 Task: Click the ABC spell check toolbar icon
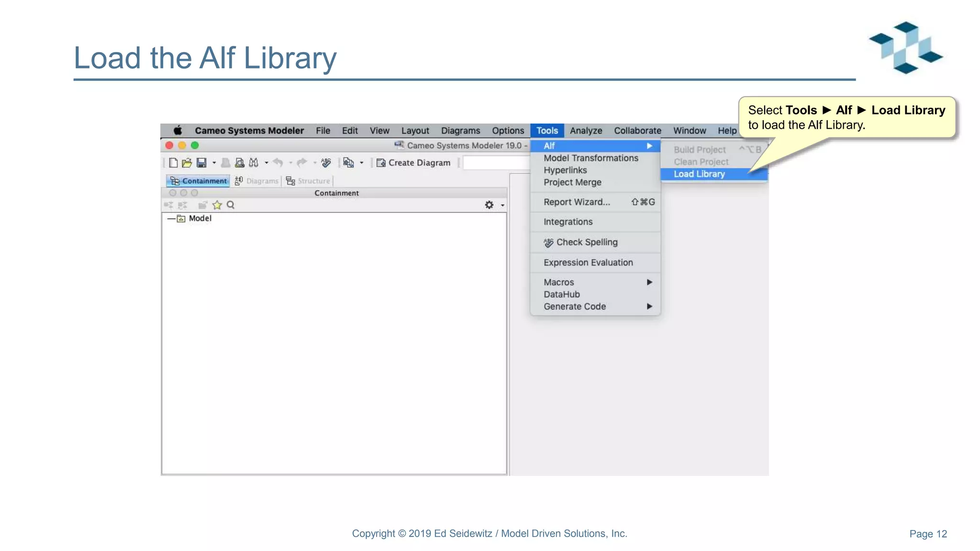coord(326,163)
